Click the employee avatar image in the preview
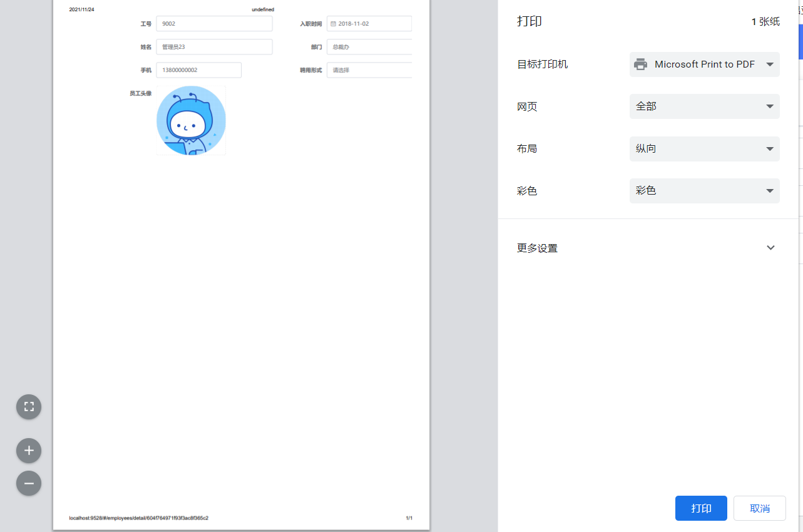803x532 pixels. tap(191, 120)
